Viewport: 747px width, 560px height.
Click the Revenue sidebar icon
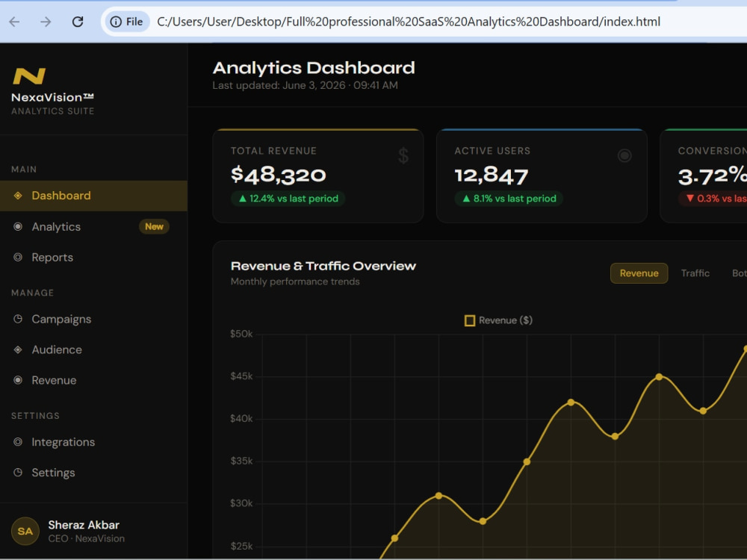pos(18,380)
